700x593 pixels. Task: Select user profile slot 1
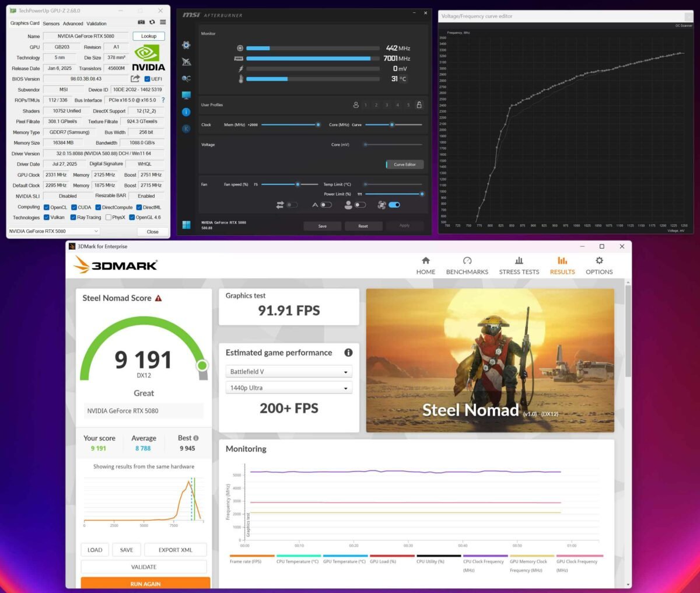point(366,105)
